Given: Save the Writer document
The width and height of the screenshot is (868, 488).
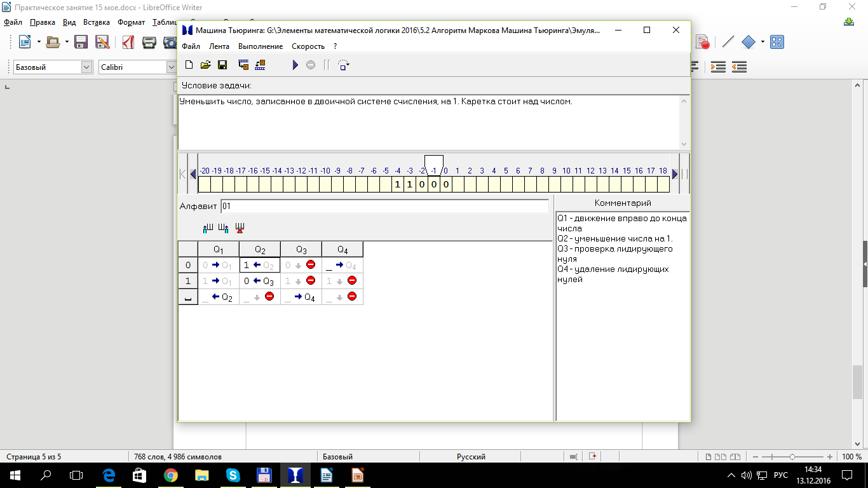Looking at the screenshot, I should click(x=81, y=43).
